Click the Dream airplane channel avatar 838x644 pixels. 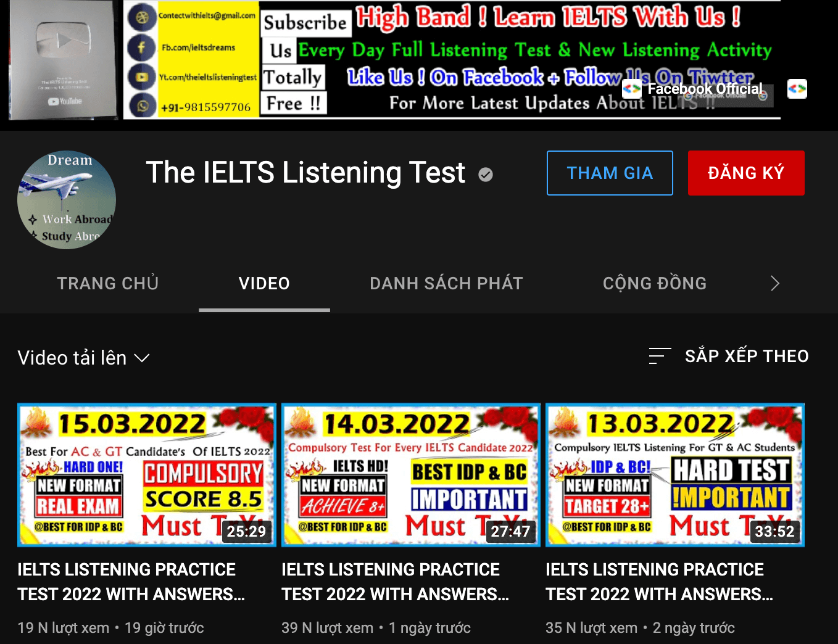pyautogui.click(x=67, y=200)
